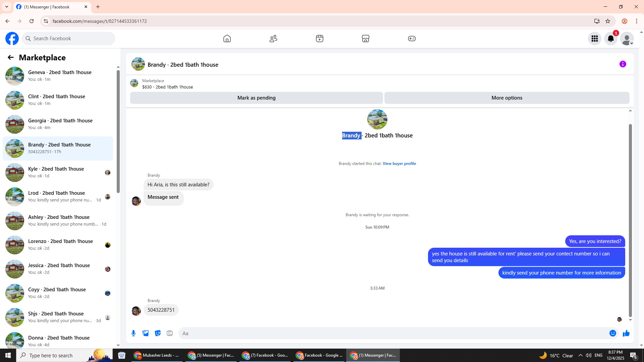Open the sticker picker icon
The width and height of the screenshot is (644, 362).
(158, 333)
